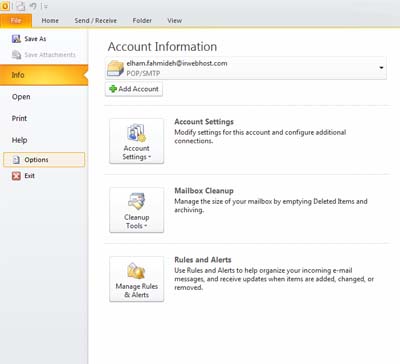Click the Cleanup Tools envelope icon
The image size is (400, 364).
[x=137, y=201]
